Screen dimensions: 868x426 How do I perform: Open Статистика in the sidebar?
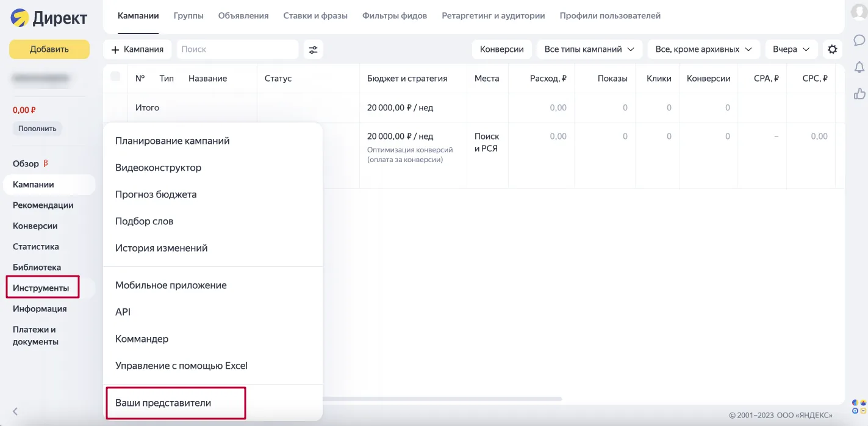click(36, 247)
